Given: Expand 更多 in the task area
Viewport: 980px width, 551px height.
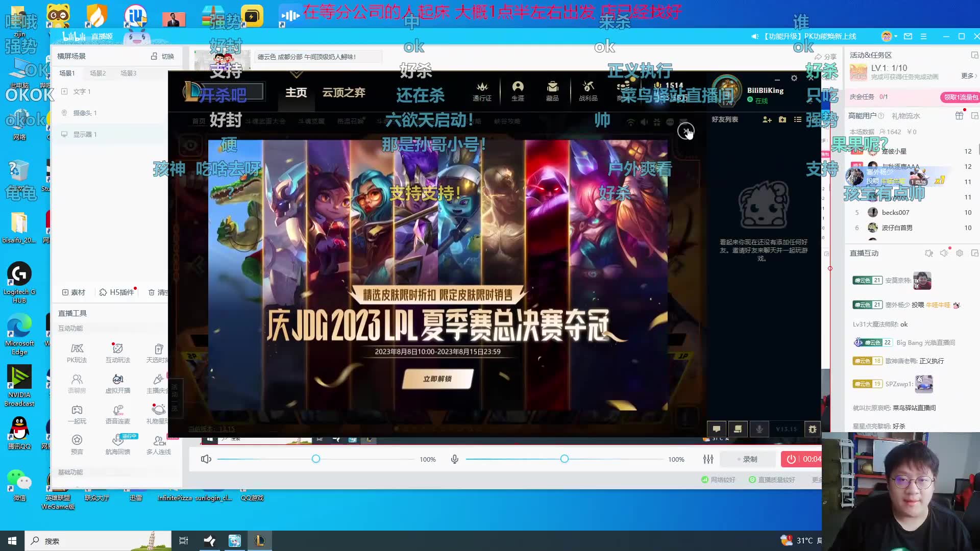Looking at the screenshot, I should (x=969, y=76).
